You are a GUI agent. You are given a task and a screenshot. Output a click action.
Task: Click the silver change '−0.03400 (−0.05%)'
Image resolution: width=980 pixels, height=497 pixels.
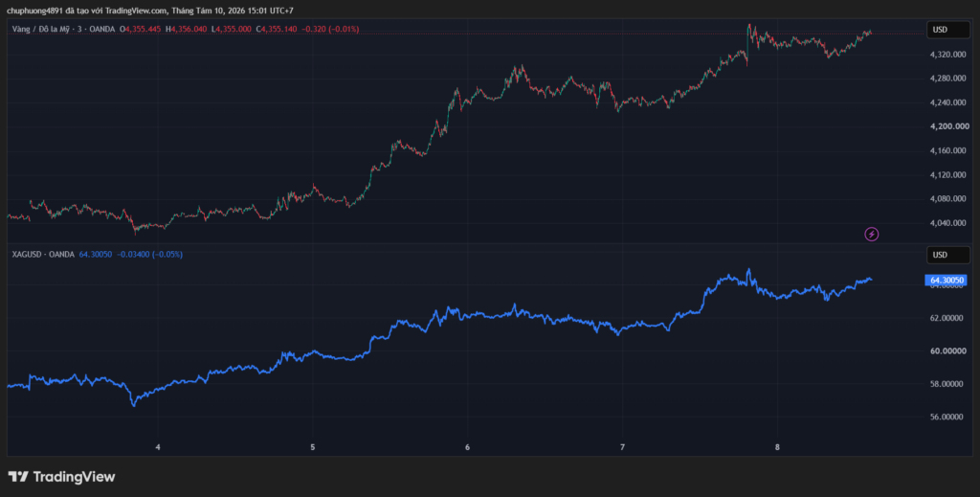(150, 255)
